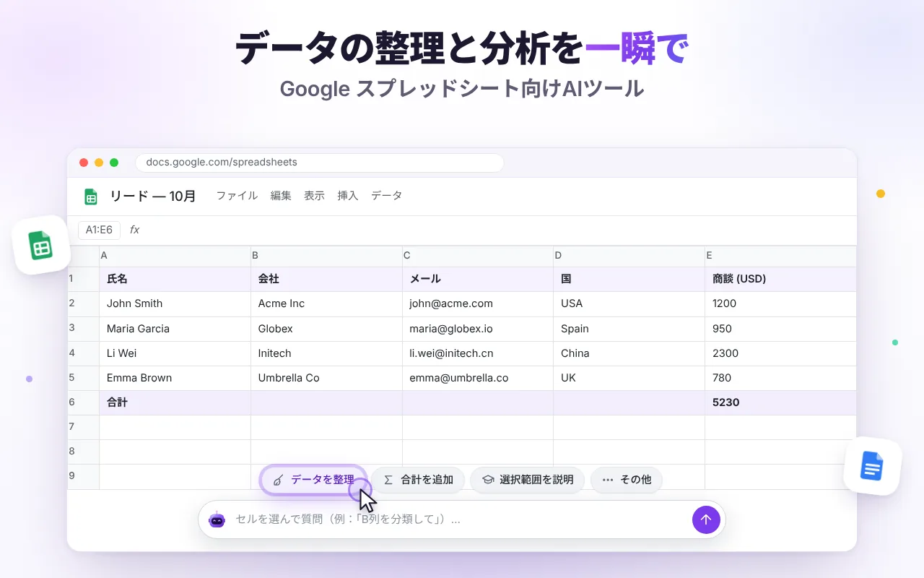Open the 編集 menu
This screenshot has width=924, height=578.
[281, 196]
